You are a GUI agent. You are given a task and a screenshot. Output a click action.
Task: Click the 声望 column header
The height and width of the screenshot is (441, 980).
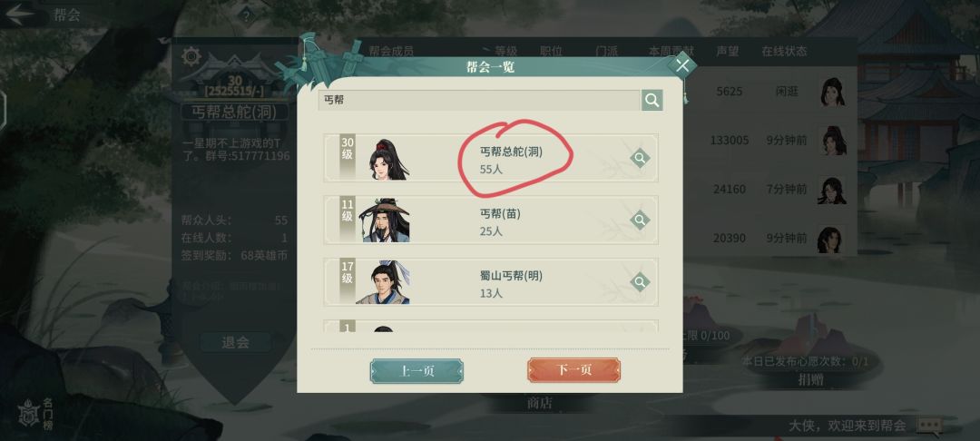click(728, 51)
